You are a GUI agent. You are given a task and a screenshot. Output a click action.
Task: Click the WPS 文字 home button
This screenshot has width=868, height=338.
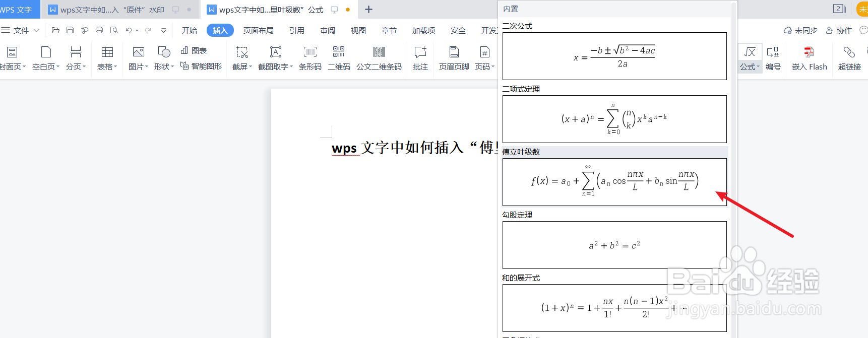[19, 10]
